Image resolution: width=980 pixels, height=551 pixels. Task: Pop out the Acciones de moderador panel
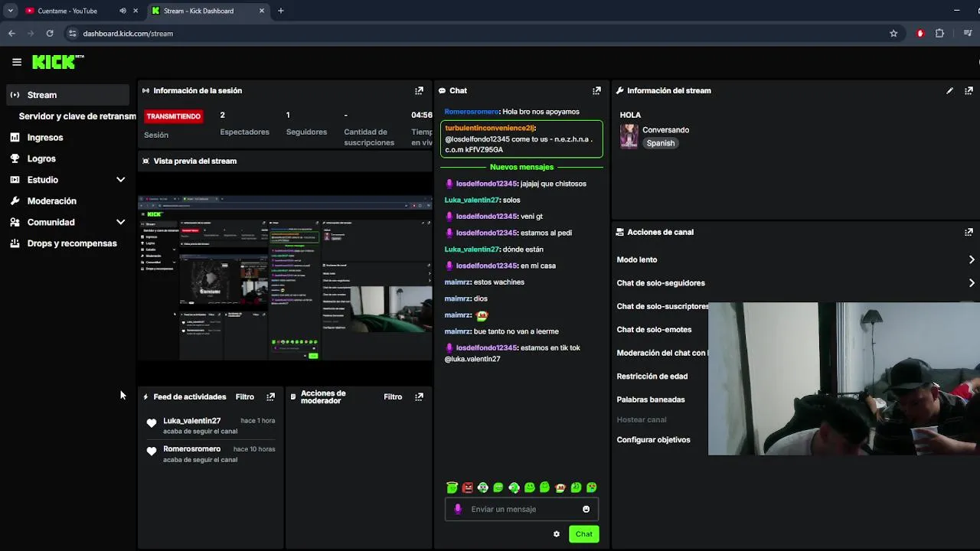click(x=419, y=396)
